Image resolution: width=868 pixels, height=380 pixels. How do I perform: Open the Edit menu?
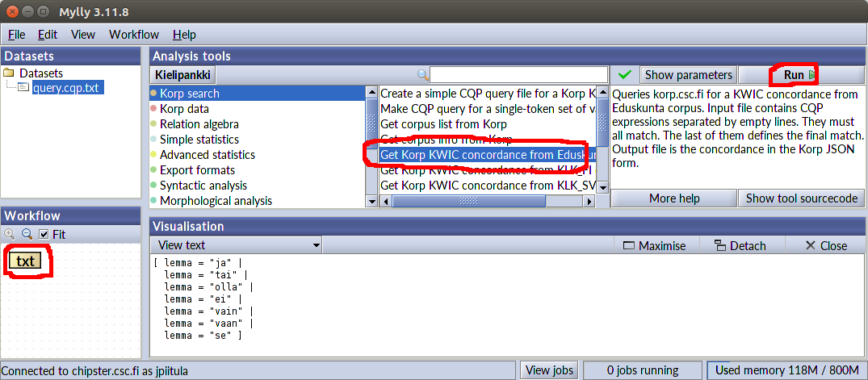[48, 34]
